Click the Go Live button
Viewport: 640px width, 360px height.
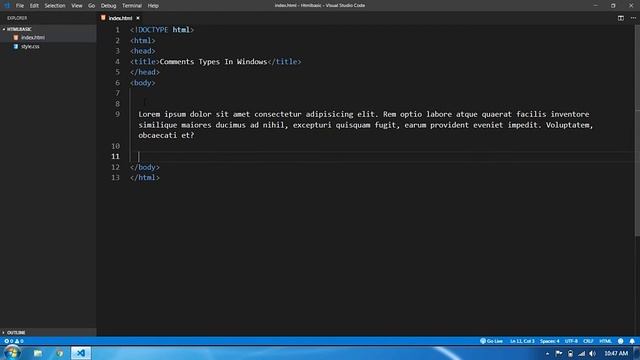[491, 341]
